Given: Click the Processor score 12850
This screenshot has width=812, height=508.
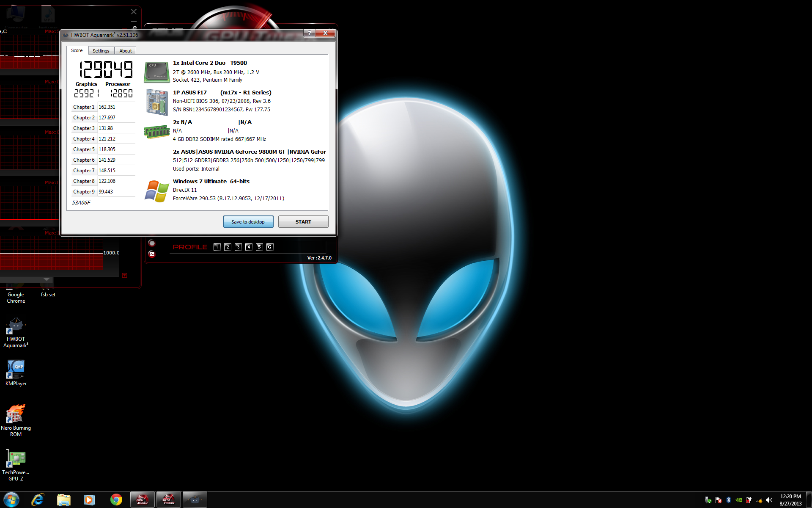Looking at the screenshot, I should (122, 93).
